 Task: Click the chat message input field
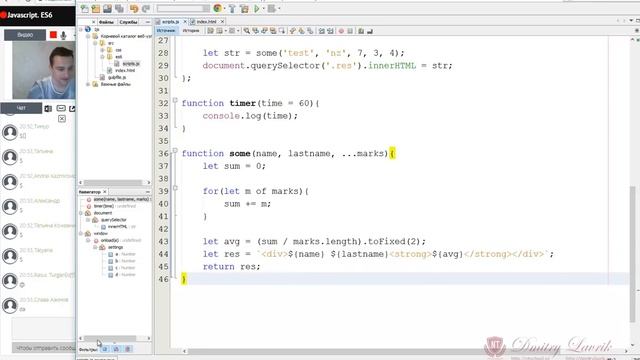[x=43, y=329]
